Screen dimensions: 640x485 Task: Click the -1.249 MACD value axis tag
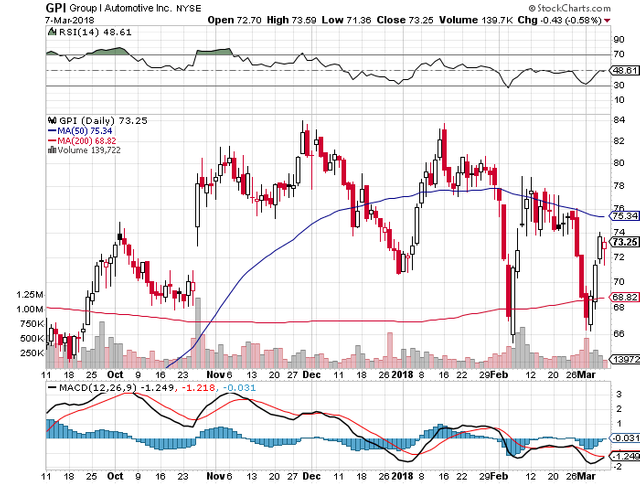coord(624,456)
